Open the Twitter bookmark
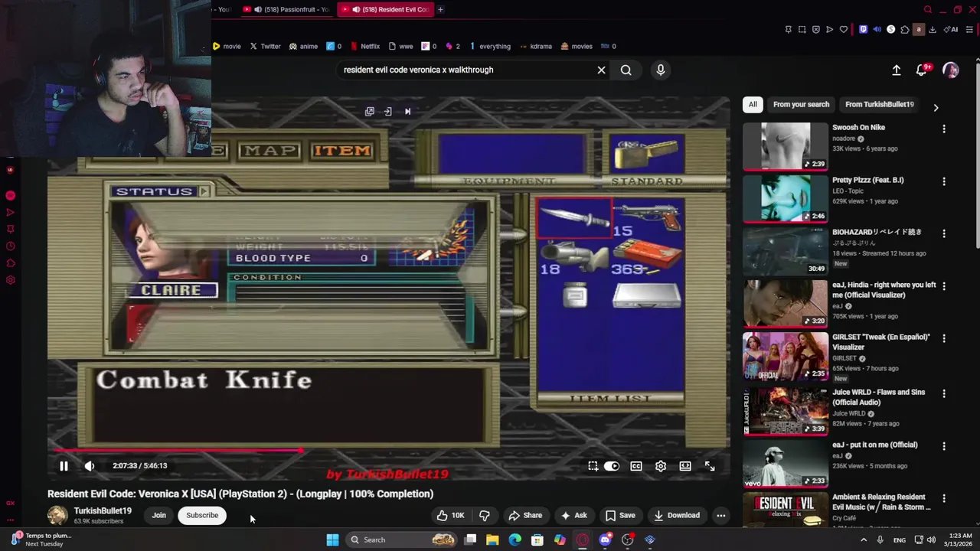Viewport: 980px width, 551px height. pyautogui.click(x=265, y=47)
